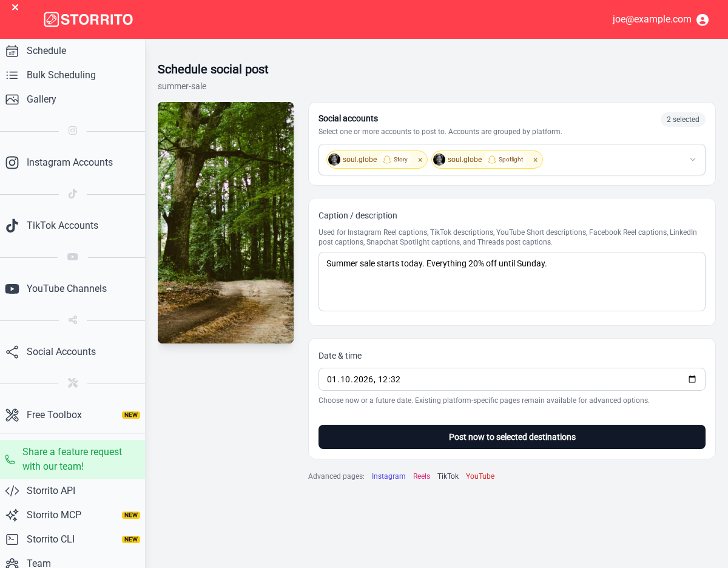Screen dimensions: 728x568
Task: Open the TikTok advanced page link
Action: coord(448,476)
